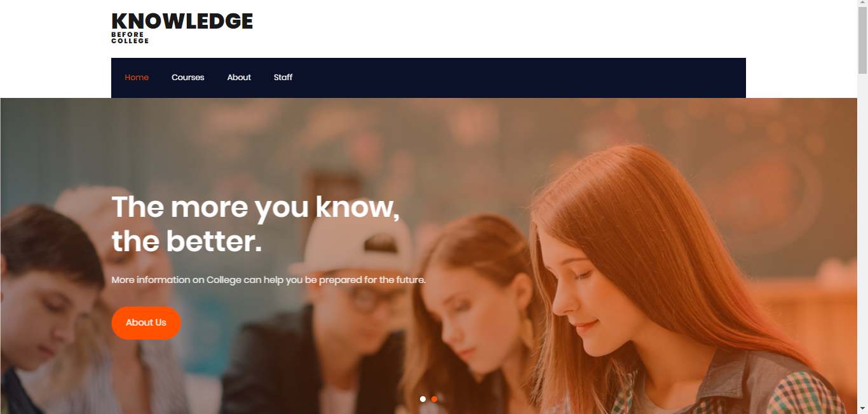Click the headline "The more you know"
The height and width of the screenshot is (414, 868).
click(255, 207)
